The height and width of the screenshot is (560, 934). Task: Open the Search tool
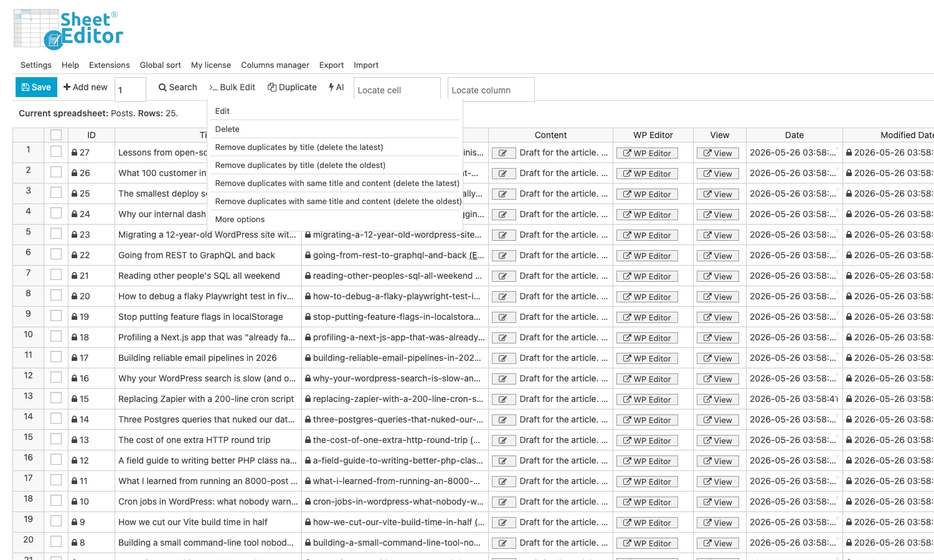[178, 87]
